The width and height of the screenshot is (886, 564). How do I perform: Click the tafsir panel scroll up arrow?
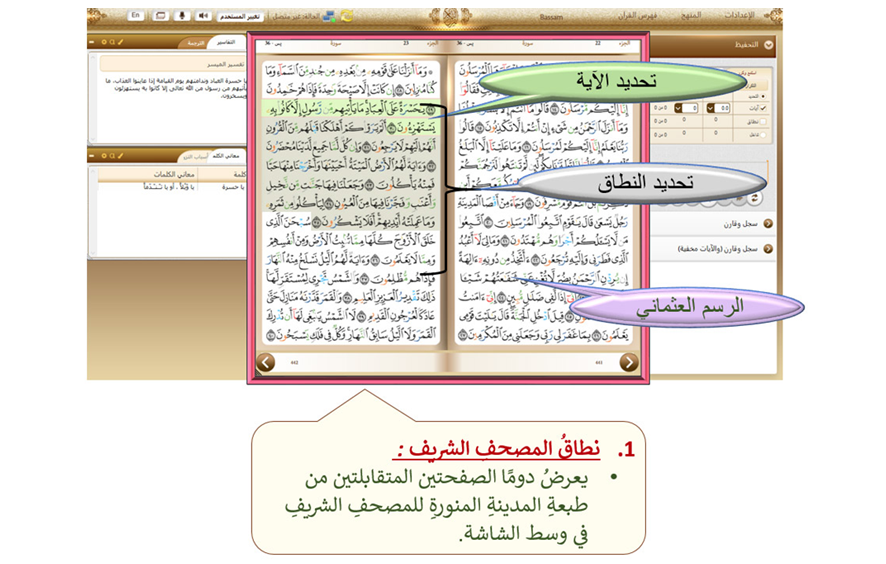pyautogui.click(x=93, y=58)
